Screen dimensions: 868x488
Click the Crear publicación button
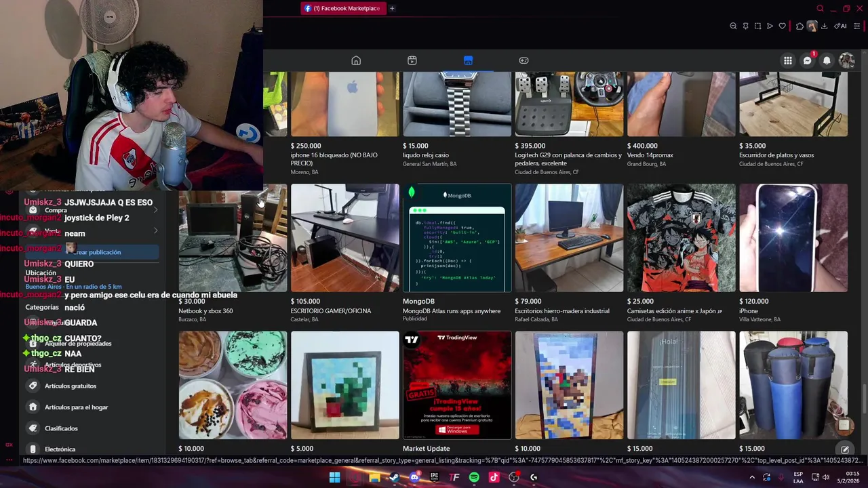pos(93,252)
